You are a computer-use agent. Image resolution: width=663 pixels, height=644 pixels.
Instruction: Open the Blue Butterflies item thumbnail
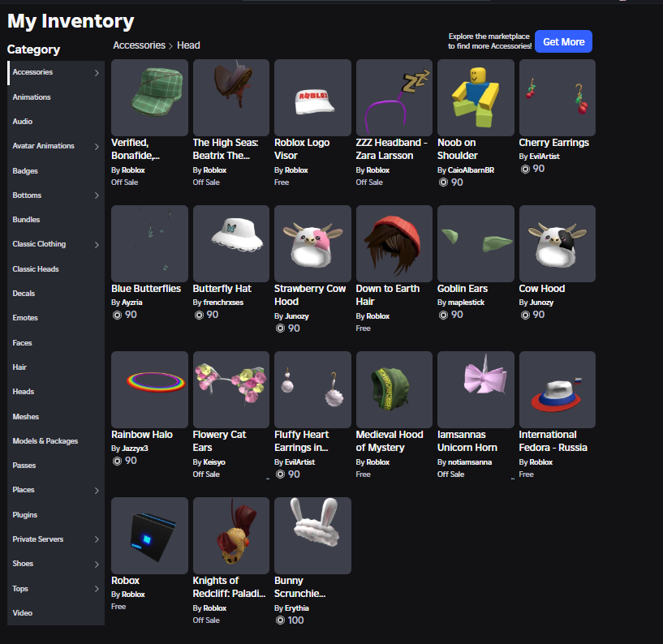pyautogui.click(x=149, y=244)
